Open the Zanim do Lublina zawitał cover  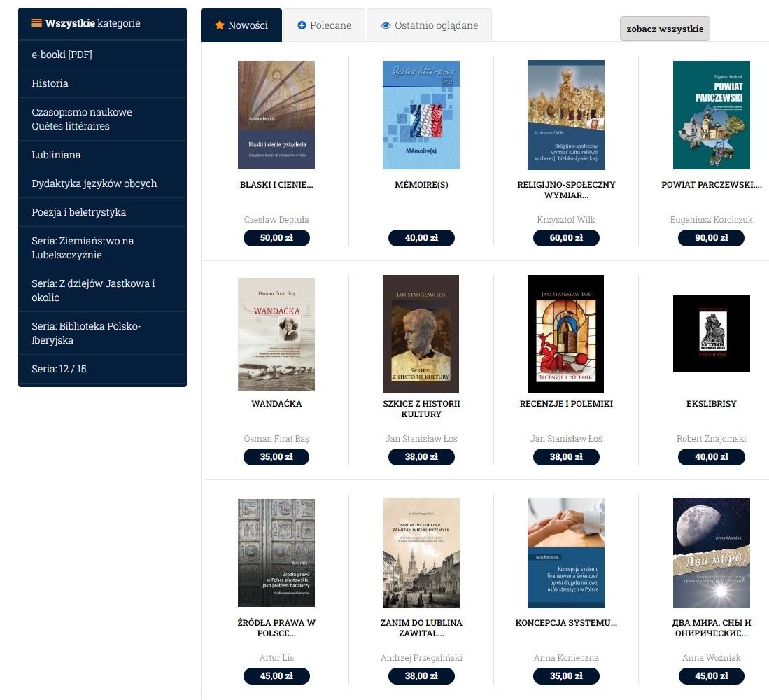[x=421, y=553]
